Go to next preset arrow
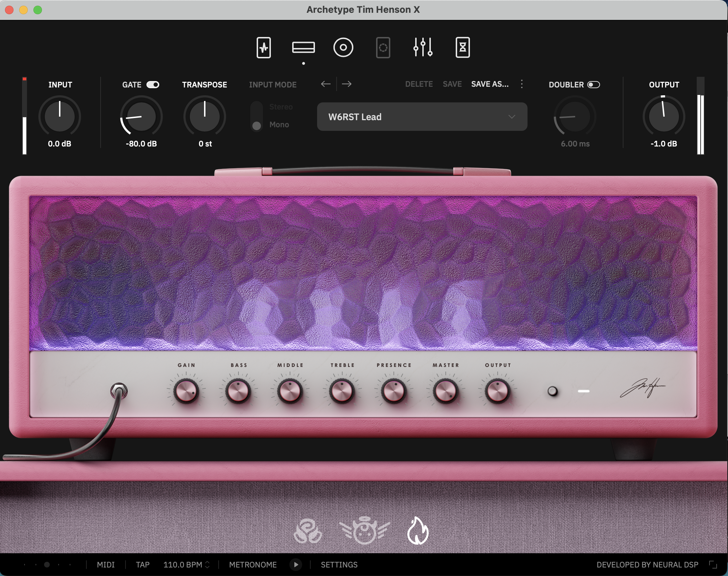 (x=347, y=84)
